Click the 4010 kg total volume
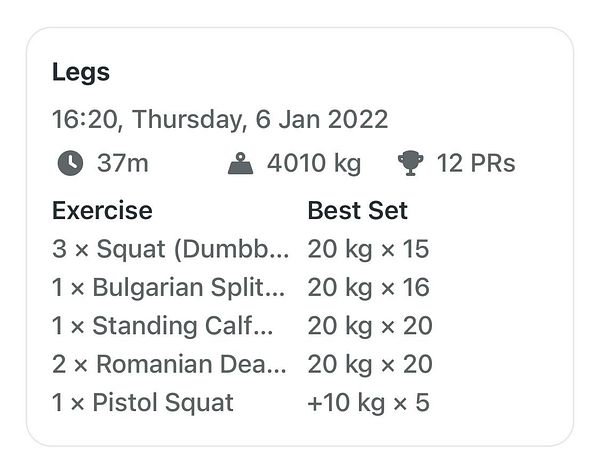This screenshot has height=458, width=600. click(314, 163)
